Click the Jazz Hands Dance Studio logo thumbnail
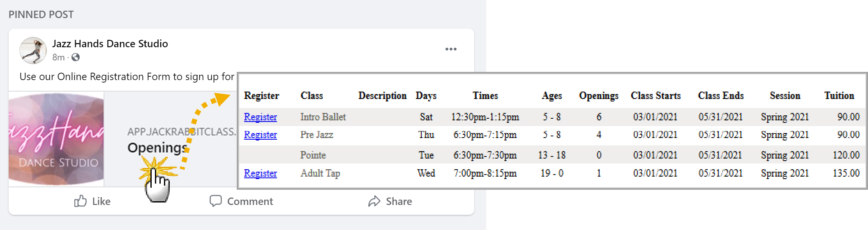The width and height of the screenshot is (868, 230). [56, 139]
